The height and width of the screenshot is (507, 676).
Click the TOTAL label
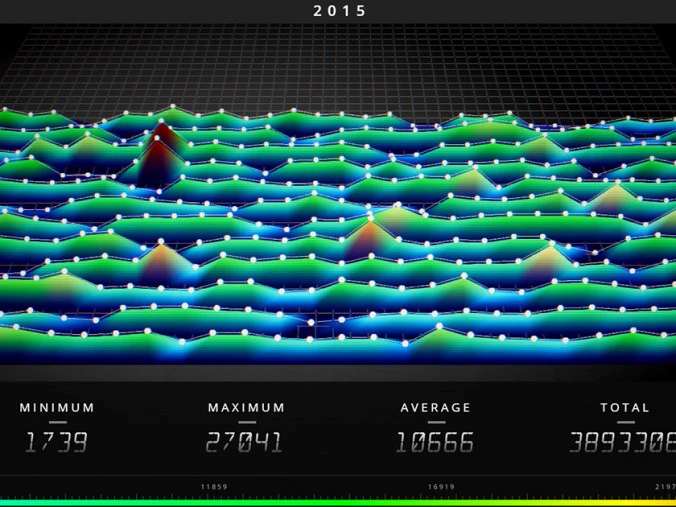(625, 407)
